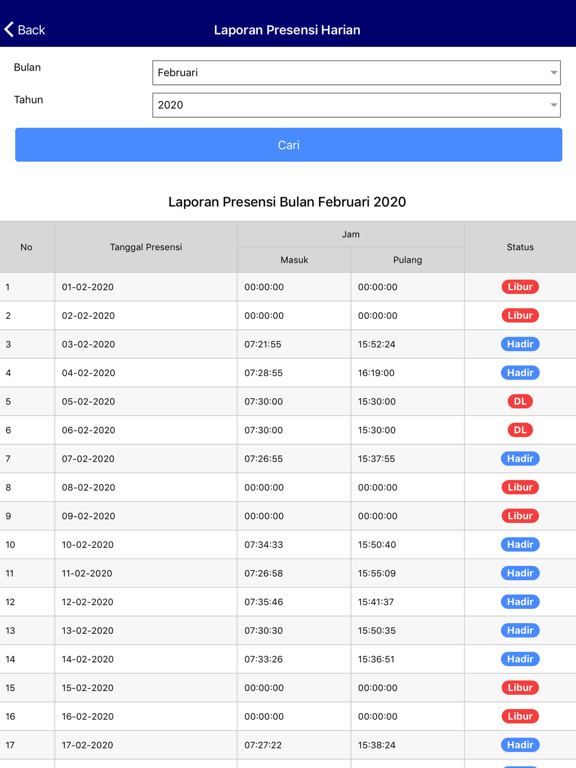Click the Laporan Presensi Harian title
This screenshot has height=768, width=576.
[x=287, y=30]
